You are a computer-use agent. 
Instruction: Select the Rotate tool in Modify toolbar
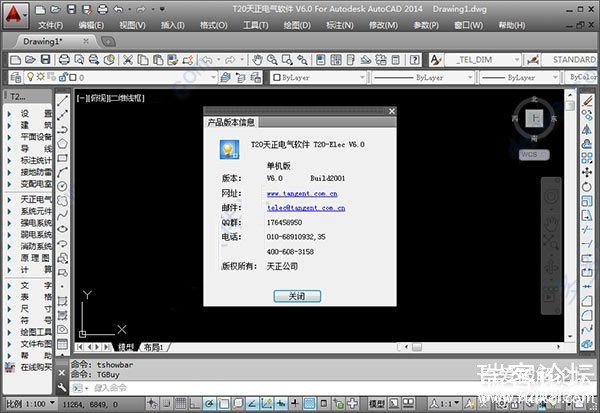[587, 187]
